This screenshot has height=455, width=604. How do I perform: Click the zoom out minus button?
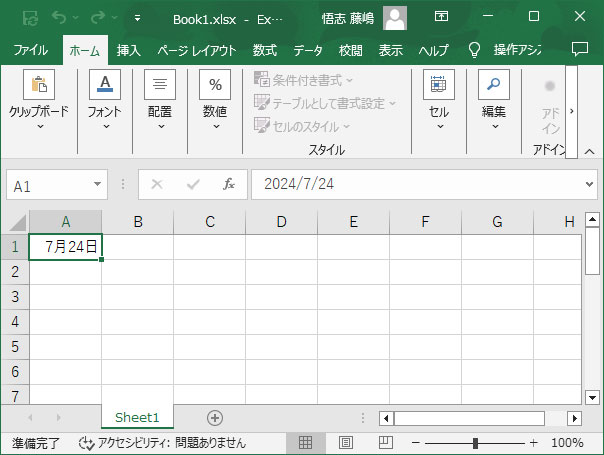click(415, 443)
